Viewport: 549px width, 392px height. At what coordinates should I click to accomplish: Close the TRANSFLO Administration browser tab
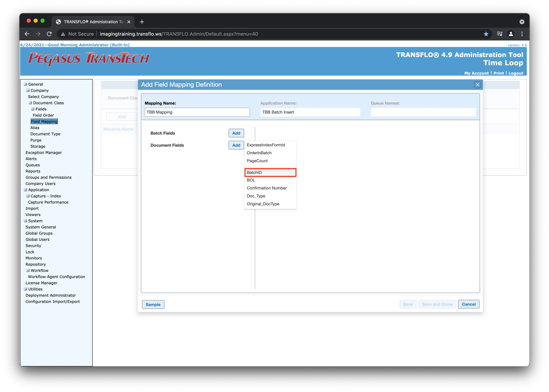pyautogui.click(x=129, y=22)
